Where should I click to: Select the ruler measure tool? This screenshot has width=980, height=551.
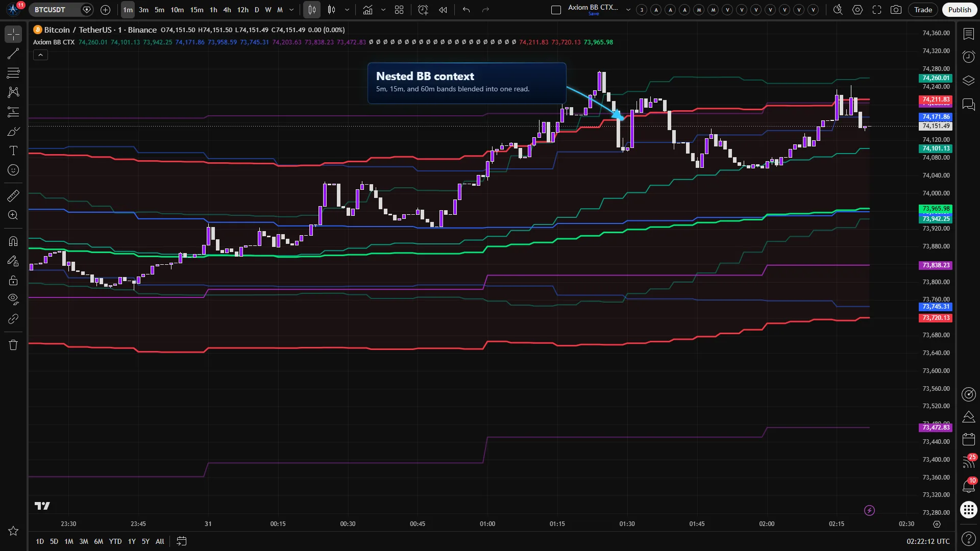coord(13,195)
